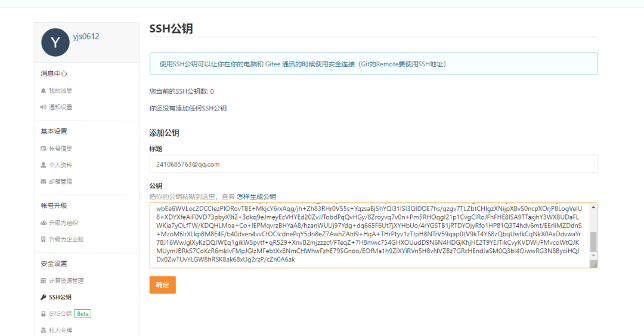Click the key icon beside SSH公钥
Image resolution: width=644 pixels, height=336 pixels.
click(x=43, y=297)
